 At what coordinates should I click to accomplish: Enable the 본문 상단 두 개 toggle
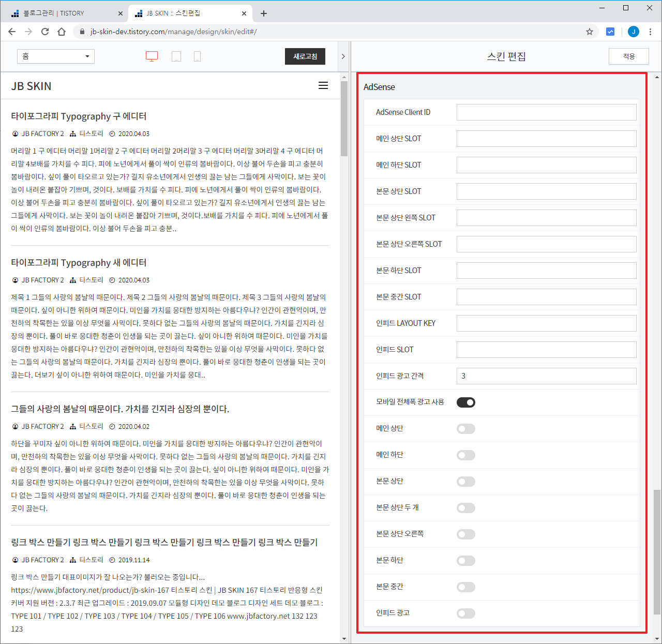466,508
